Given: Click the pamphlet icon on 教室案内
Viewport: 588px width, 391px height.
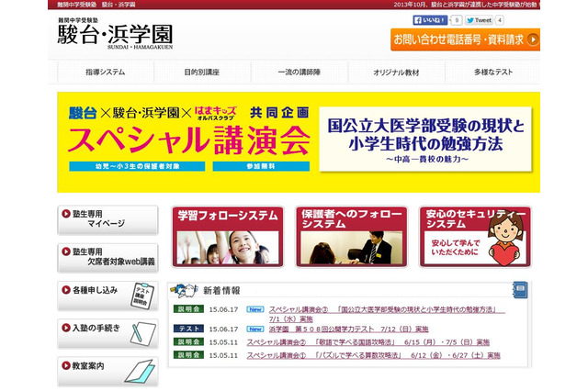Looking at the screenshot, I should click(x=141, y=372).
